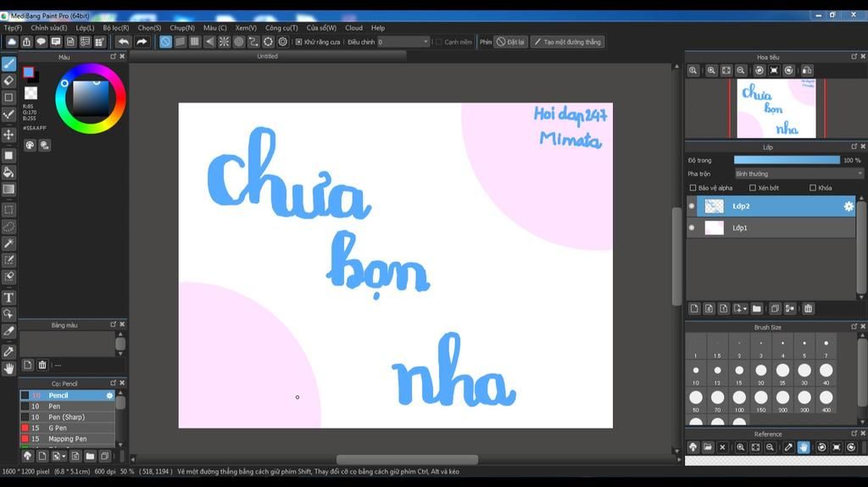Image resolution: width=868 pixels, height=487 pixels.
Task: Enable radial snap guide icon
Action: tap(224, 42)
